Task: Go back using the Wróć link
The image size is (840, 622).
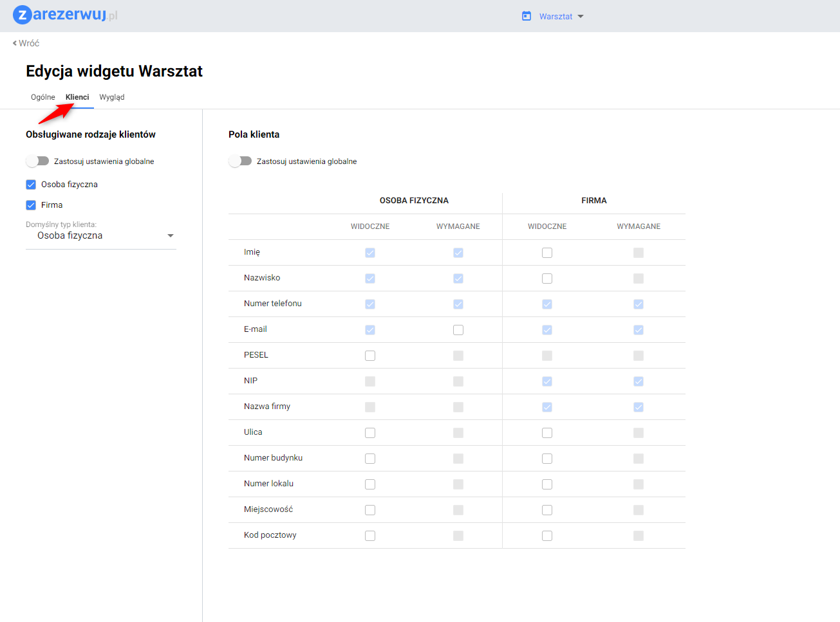Action: pos(29,43)
